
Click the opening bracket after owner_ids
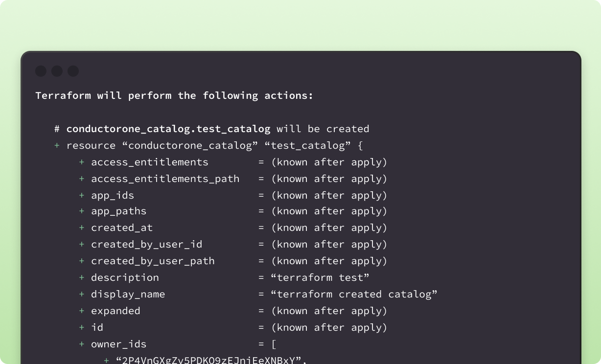point(274,344)
